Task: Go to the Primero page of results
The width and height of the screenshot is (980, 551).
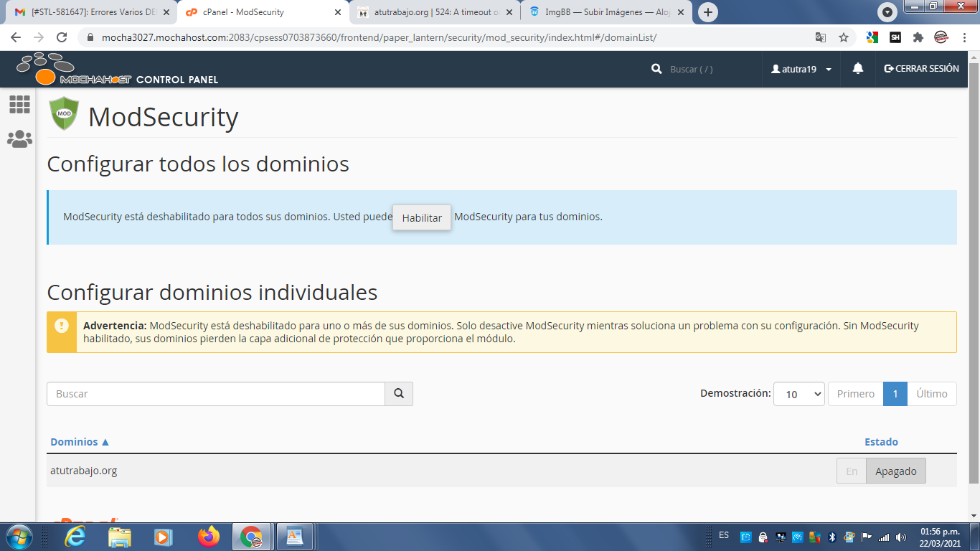Action: click(856, 394)
